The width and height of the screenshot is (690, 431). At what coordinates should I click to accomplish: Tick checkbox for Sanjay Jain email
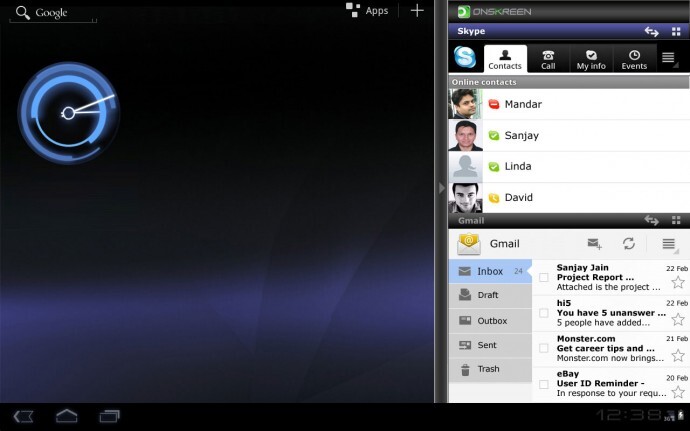coord(544,277)
